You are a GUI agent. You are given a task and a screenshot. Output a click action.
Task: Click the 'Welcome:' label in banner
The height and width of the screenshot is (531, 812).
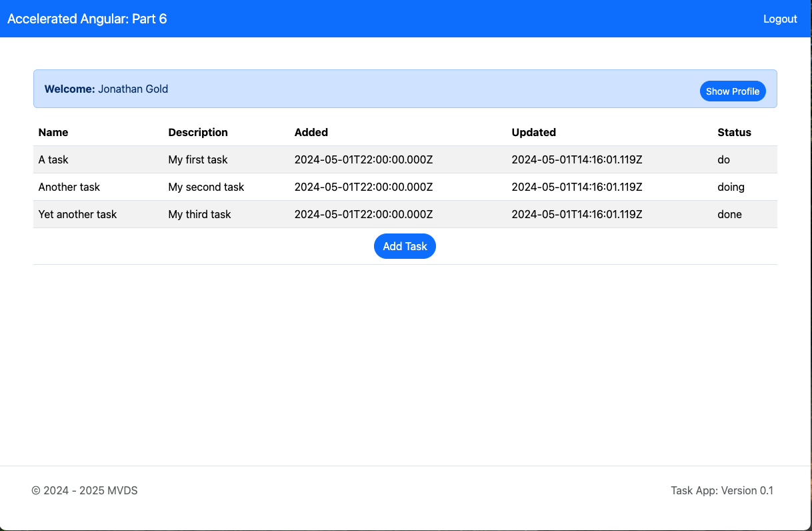click(70, 89)
